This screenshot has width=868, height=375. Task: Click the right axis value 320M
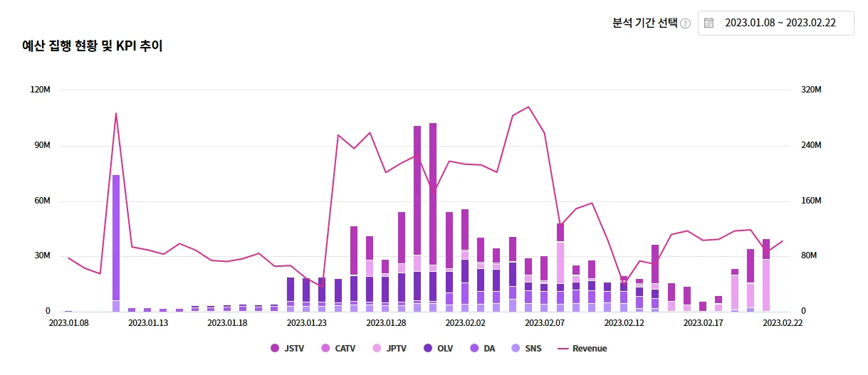[x=812, y=90]
